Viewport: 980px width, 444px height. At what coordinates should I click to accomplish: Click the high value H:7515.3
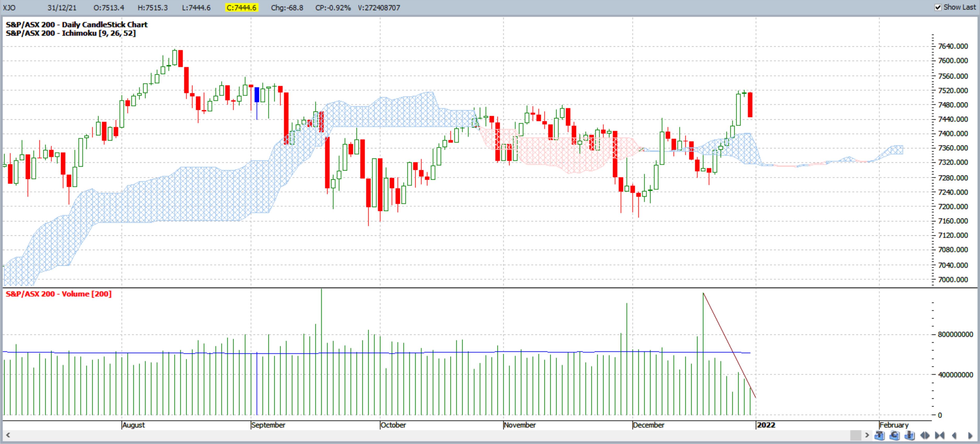tap(153, 8)
